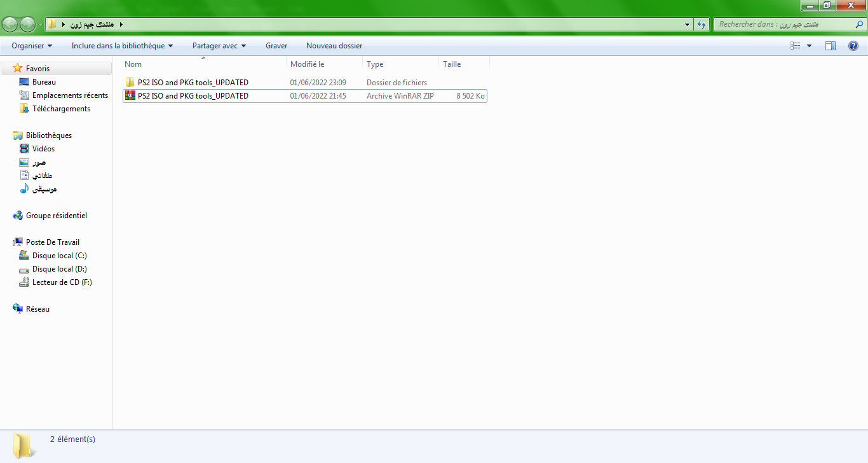Click the change view icon
The image size is (868, 463).
coord(796,46)
